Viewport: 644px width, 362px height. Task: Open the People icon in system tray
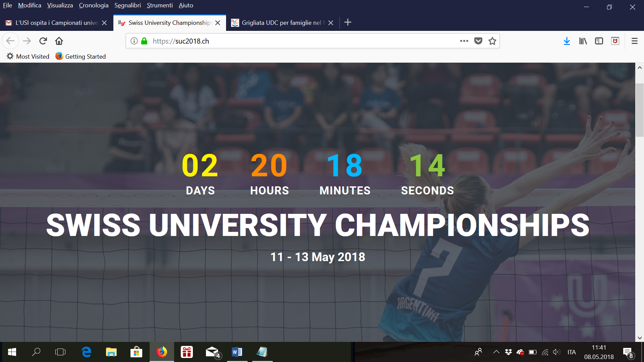pyautogui.click(x=478, y=352)
